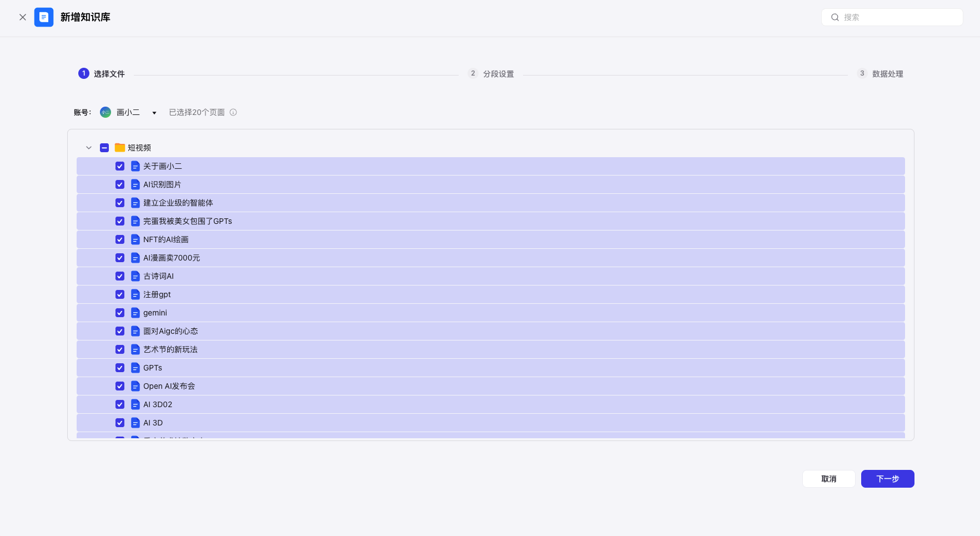980x536 pixels.
Task: Click the AI 3D02 document icon
Action: [135, 404]
